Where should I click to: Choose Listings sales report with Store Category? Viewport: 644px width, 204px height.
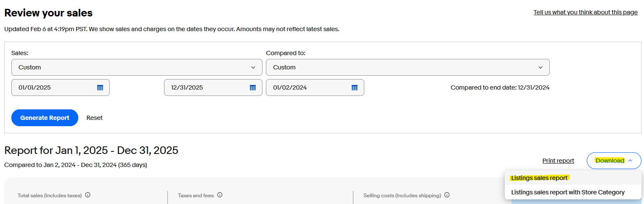568,192
